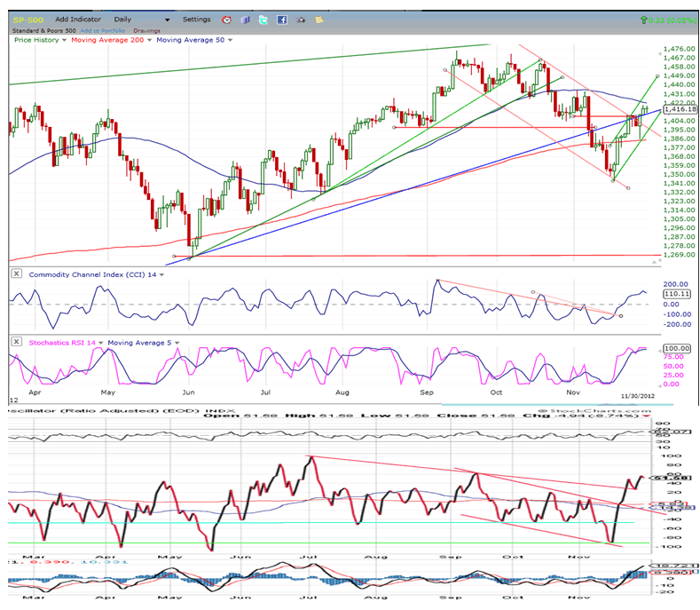Click the Standard & Poors 500 name text
This screenshot has width=700, height=610.
click(44, 31)
